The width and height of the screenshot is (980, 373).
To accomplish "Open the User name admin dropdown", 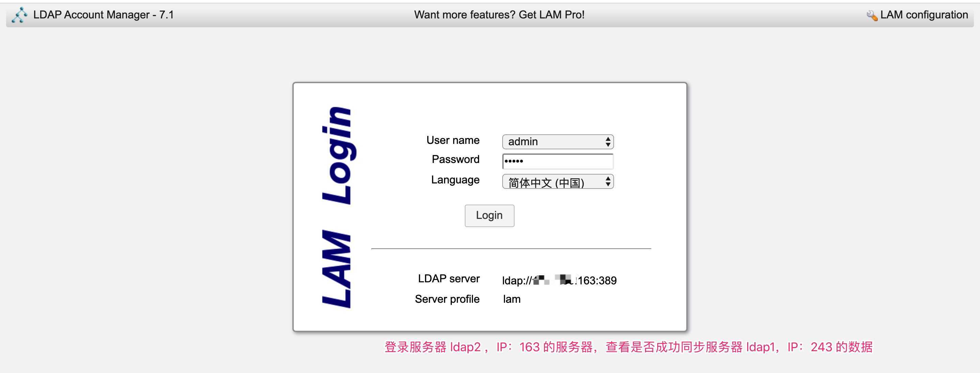I will pyautogui.click(x=553, y=141).
